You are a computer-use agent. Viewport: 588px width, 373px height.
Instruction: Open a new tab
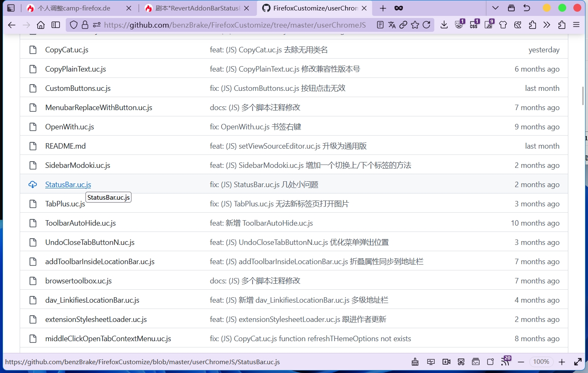(x=383, y=8)
